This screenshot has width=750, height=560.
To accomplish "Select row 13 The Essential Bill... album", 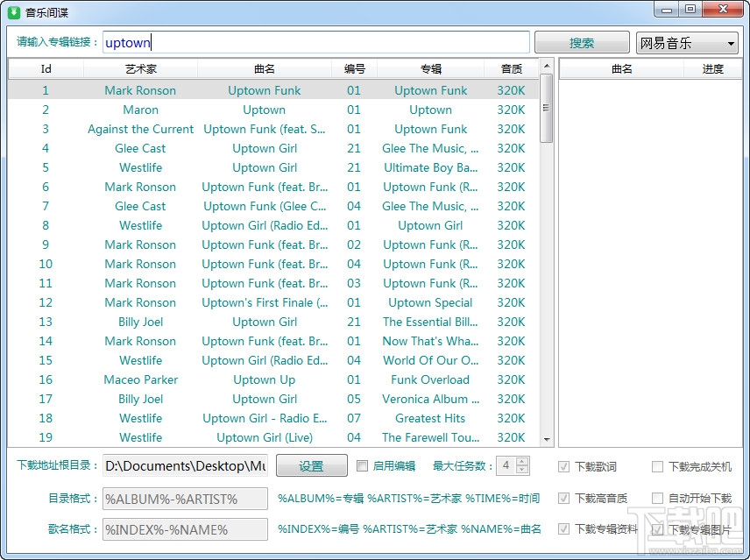I will (430, 322).
